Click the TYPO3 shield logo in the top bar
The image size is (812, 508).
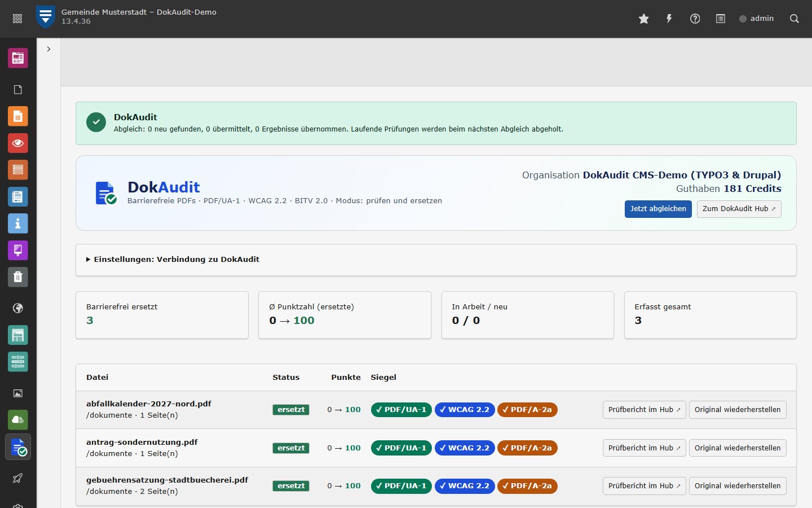click(45, 17)
